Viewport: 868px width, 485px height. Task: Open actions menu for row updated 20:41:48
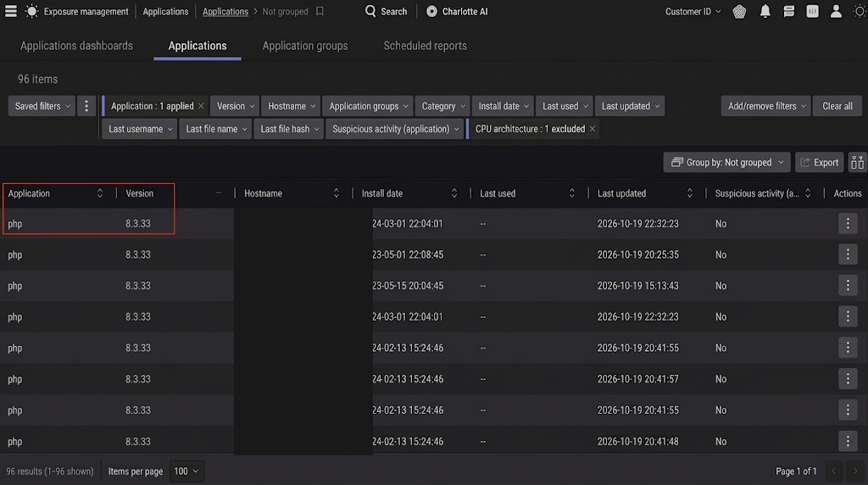848,441
